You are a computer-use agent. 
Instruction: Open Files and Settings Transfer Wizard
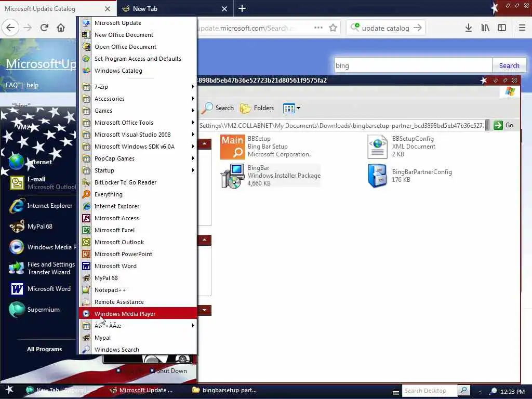[x=42, y=268]
